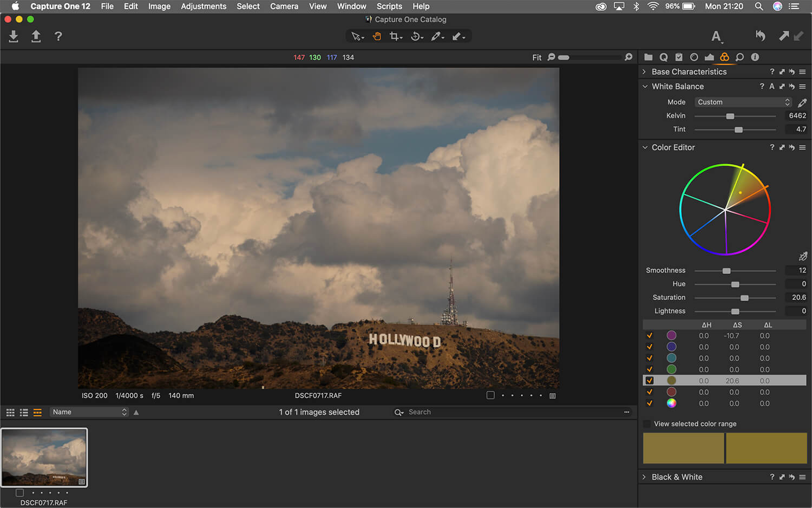The width and height of the screenshot is (812, 508).
Task: Click the Annotations 'A' toolbar icon
Action: pos(716,36)
